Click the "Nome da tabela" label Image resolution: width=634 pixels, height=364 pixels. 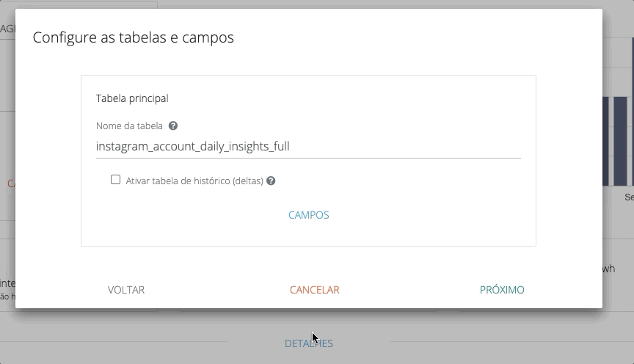(129, 125)
